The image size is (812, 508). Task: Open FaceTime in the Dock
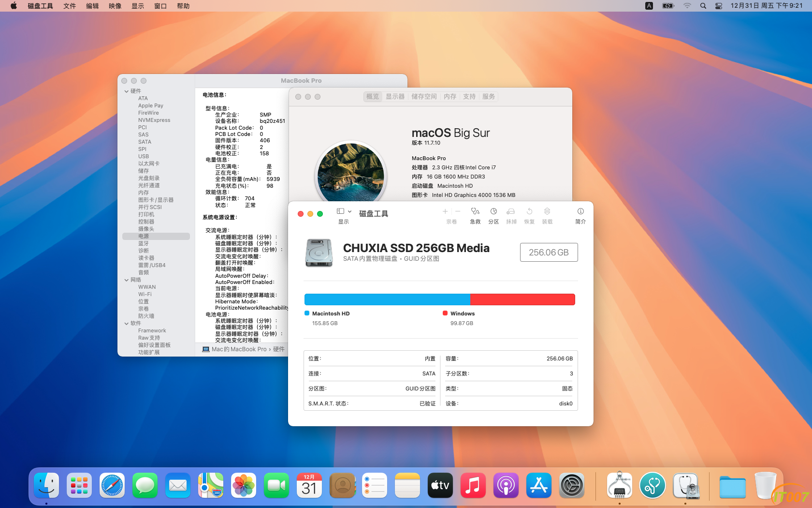276,485
